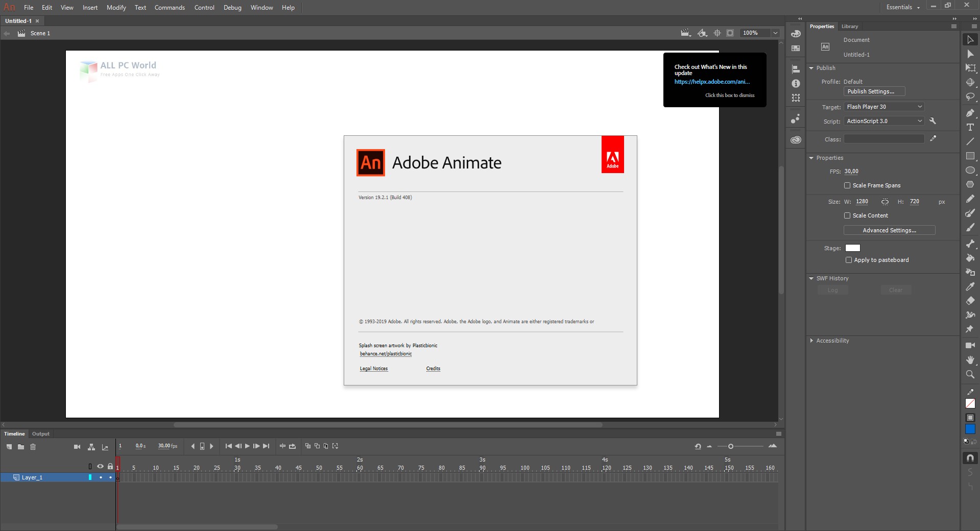Open the Target Flash Player 30 dropdown
Image resolution: width=980 pixels, height=531 pixels.
[x=919, y=107]
